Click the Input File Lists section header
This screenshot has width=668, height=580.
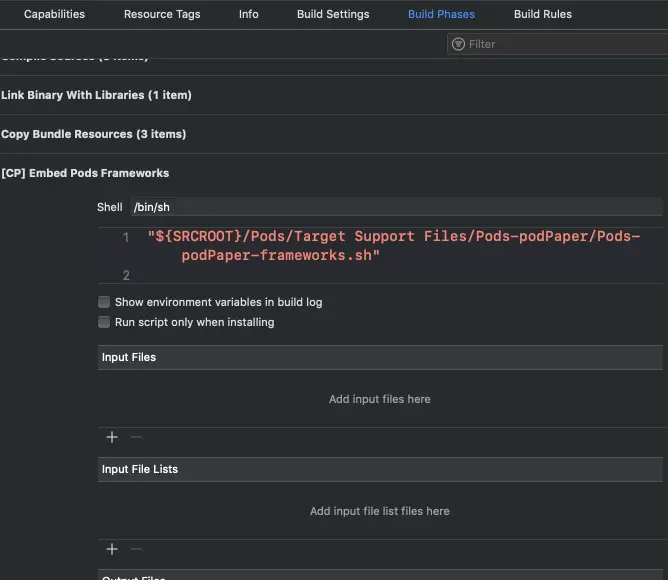[x=380, y=469]
